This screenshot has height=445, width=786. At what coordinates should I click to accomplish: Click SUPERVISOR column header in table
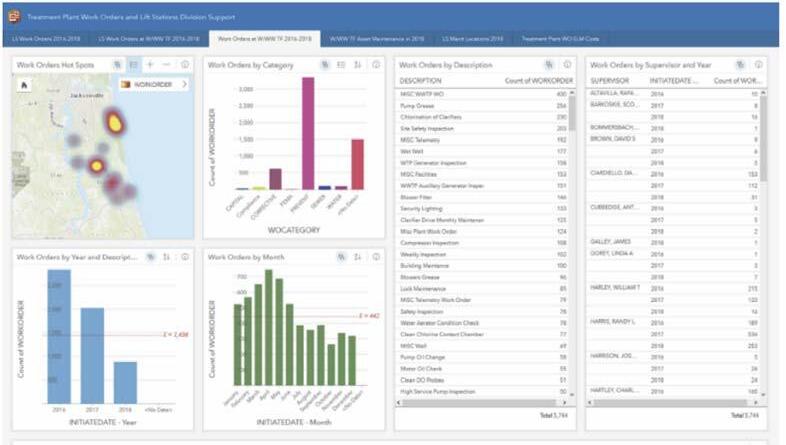pos(610,81)
